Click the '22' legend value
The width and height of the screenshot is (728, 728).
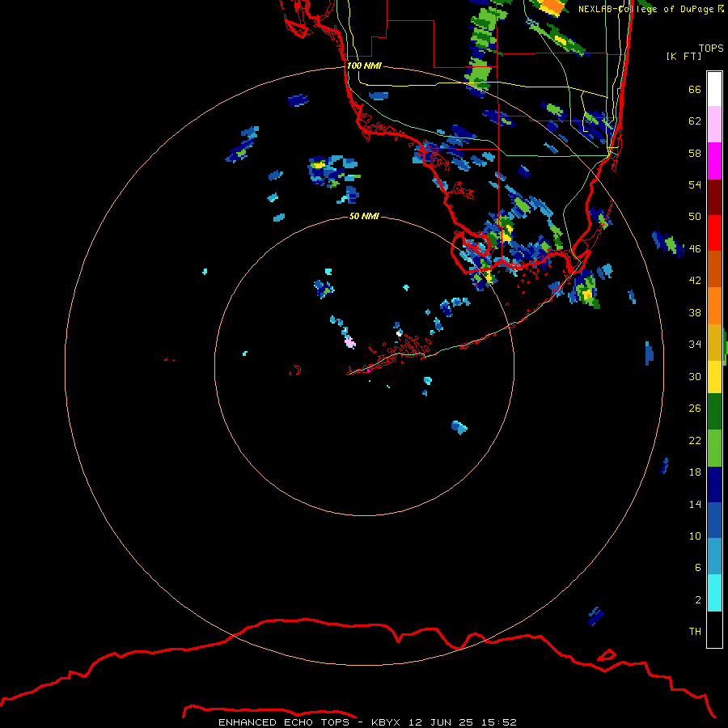[x=695, y=440]
